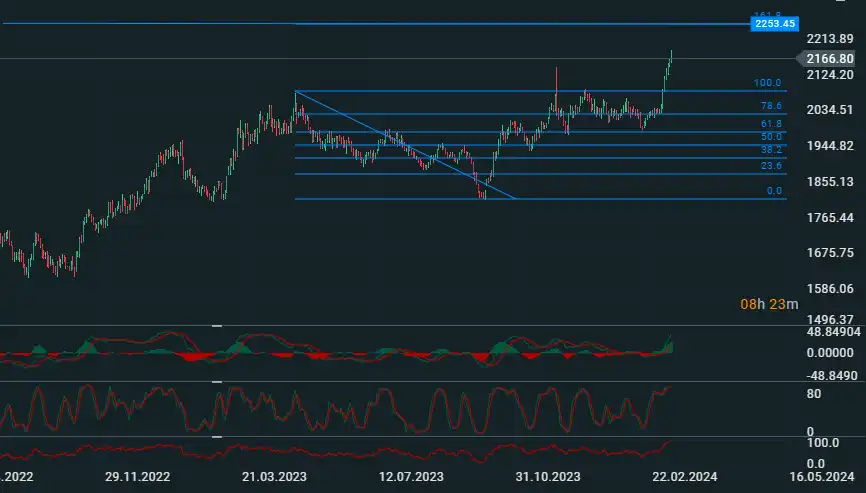Click the resize handle above the stochastic panel
Image resolution: width=866 pixels, height=493 pixels.
pyautogui.click(x=216, y=381)
